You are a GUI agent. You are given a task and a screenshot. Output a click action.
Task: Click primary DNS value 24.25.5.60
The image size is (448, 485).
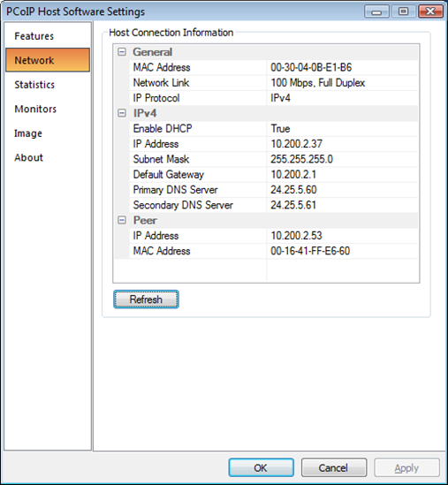(293, 190)
